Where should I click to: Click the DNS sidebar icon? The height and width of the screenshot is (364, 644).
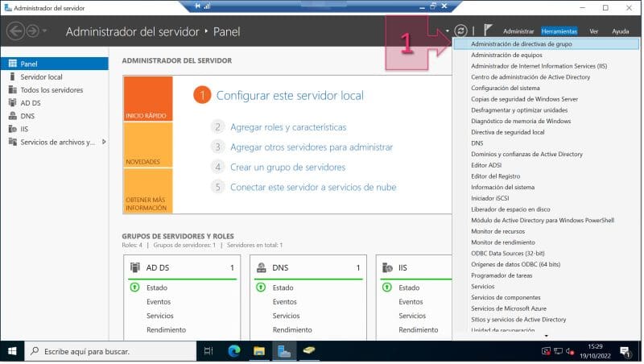coord(13,116)
